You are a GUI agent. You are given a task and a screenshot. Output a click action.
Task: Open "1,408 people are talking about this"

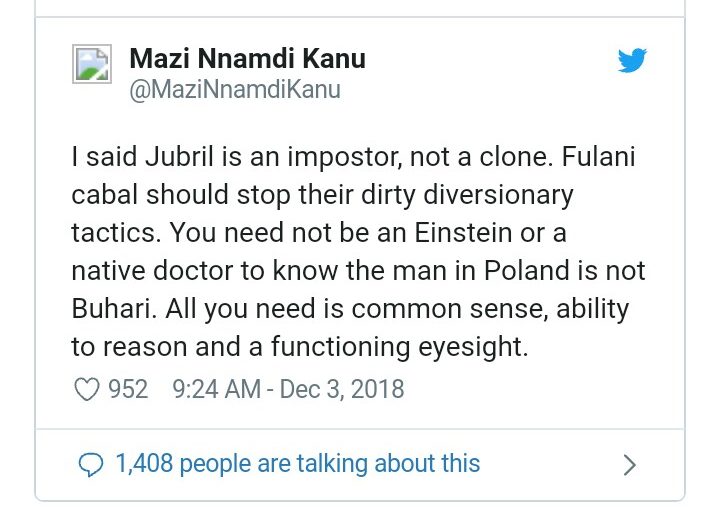coord(297,464)
